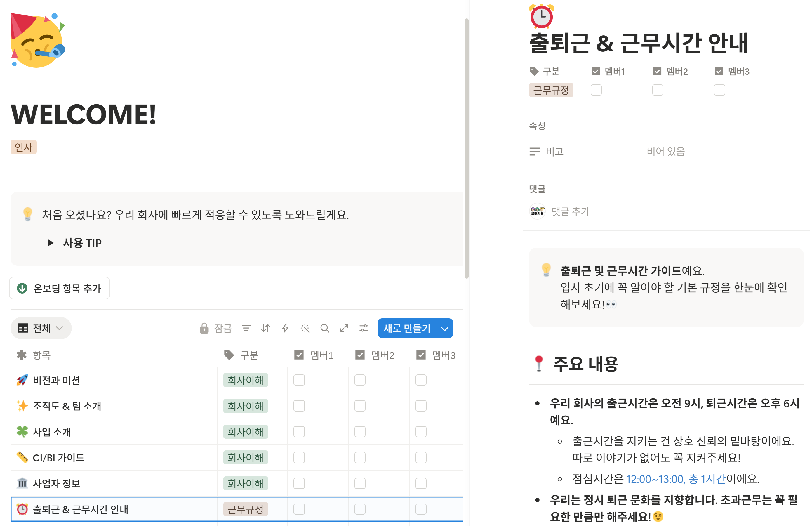Click the green arrow icon in 온보딩 항목 추가
This screenshot has height=526, width=812.
[x=22, y=288]
